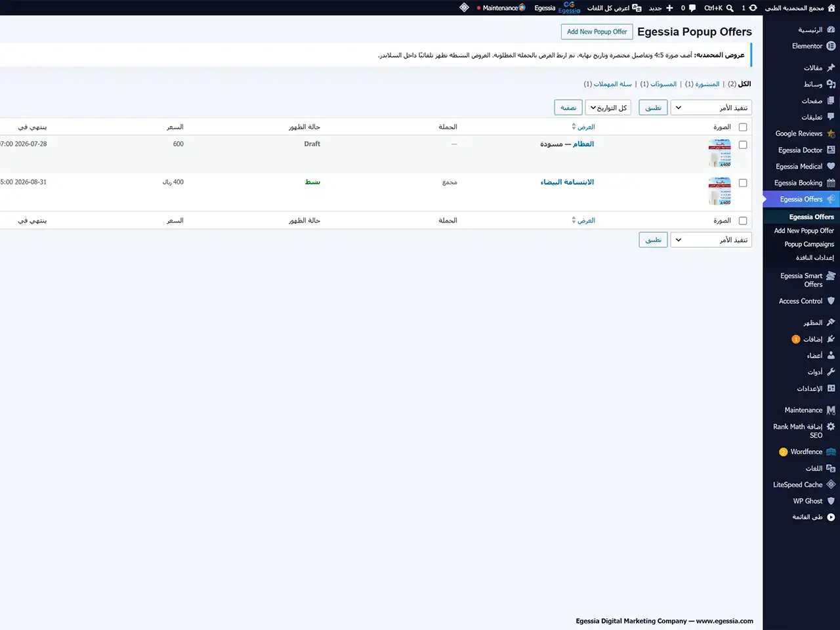Open Egessia Doctor menu item
Viewport: 840px width, 630px height.
tap(801, 150)
